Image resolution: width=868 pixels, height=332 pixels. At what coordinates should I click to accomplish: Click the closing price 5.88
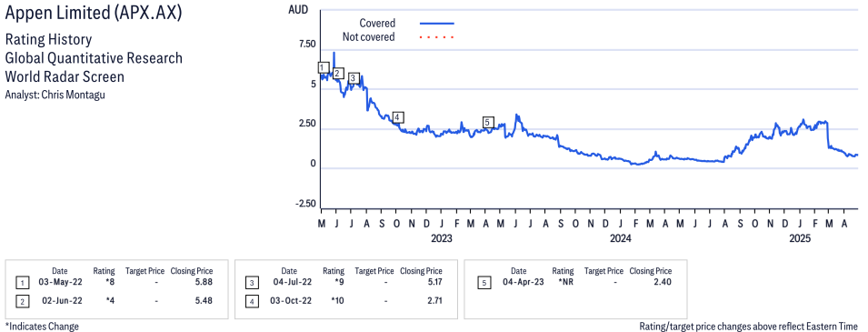click(204, 282)
